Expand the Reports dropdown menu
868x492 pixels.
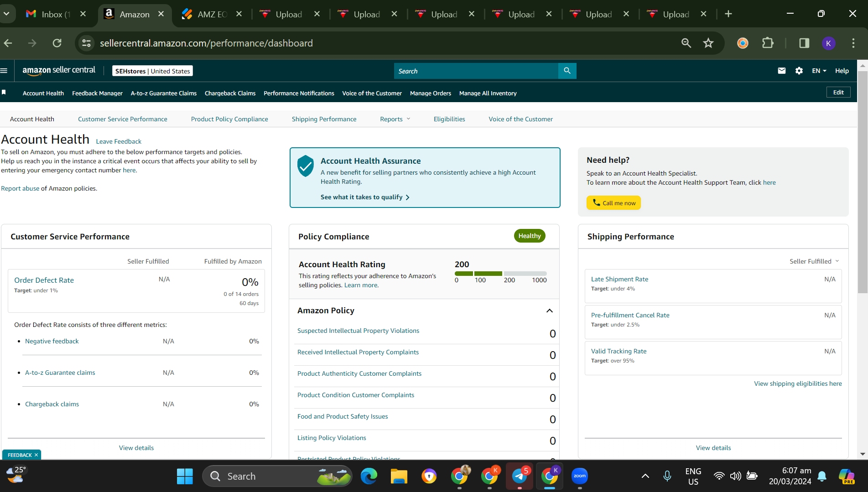pyautogui.click(x=395, y=119)
